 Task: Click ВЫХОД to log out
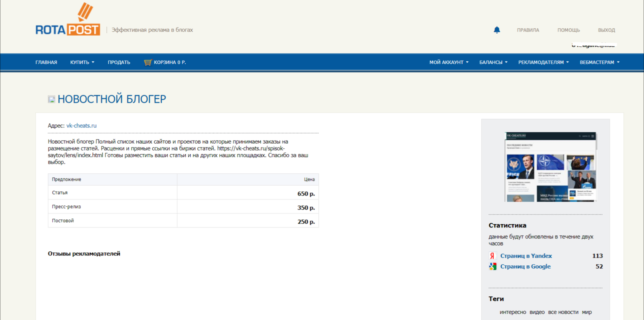(x=606, y=30)
